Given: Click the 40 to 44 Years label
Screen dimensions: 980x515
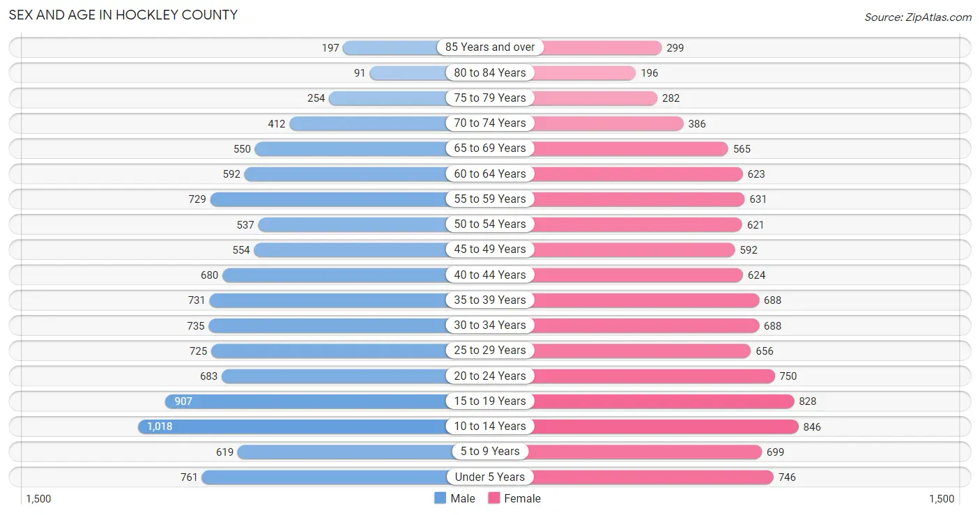Looking at the screenshot, I should 490,275.
